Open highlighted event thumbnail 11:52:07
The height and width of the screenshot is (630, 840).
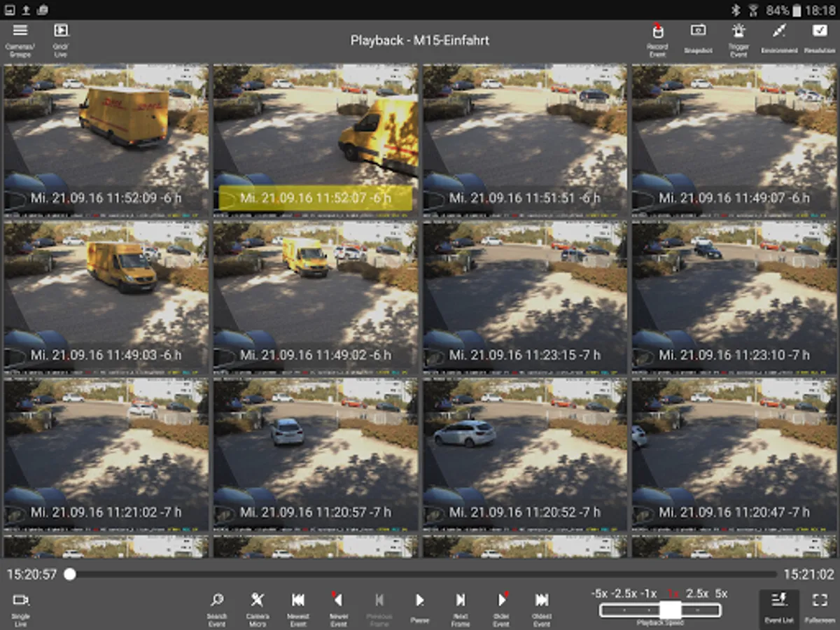[315, 139]
